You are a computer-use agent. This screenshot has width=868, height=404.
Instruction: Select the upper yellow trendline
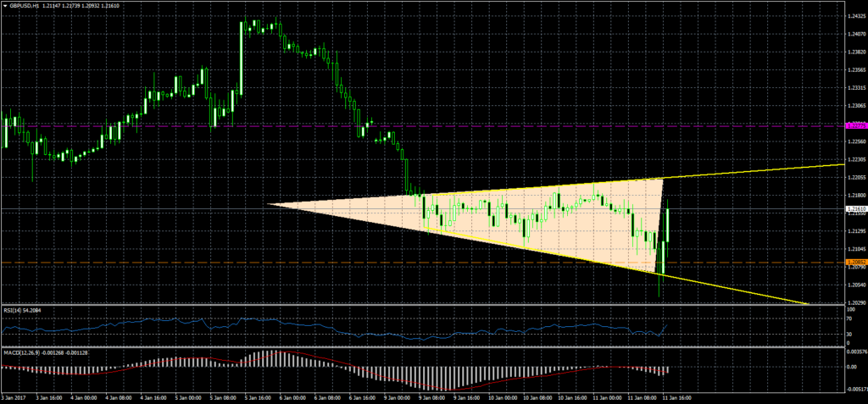pyautogui.click(x=763, y=171)
